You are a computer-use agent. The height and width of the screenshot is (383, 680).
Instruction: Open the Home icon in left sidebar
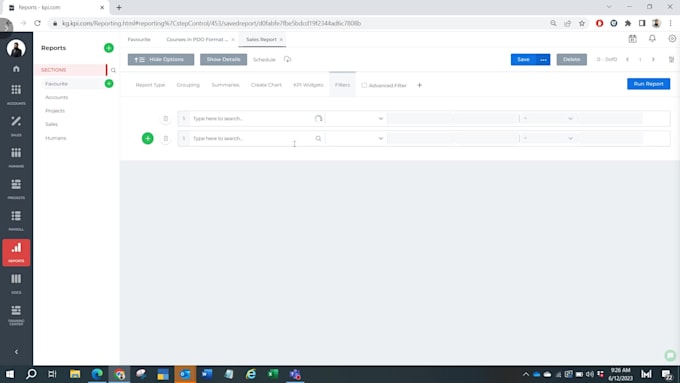pos(16,69)
